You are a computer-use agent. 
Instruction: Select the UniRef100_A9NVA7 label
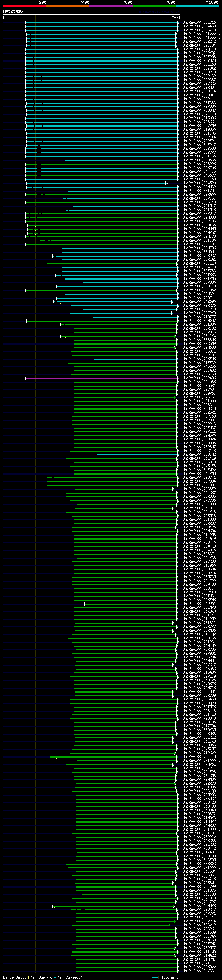pyautogui.click(x=199, y=233)
